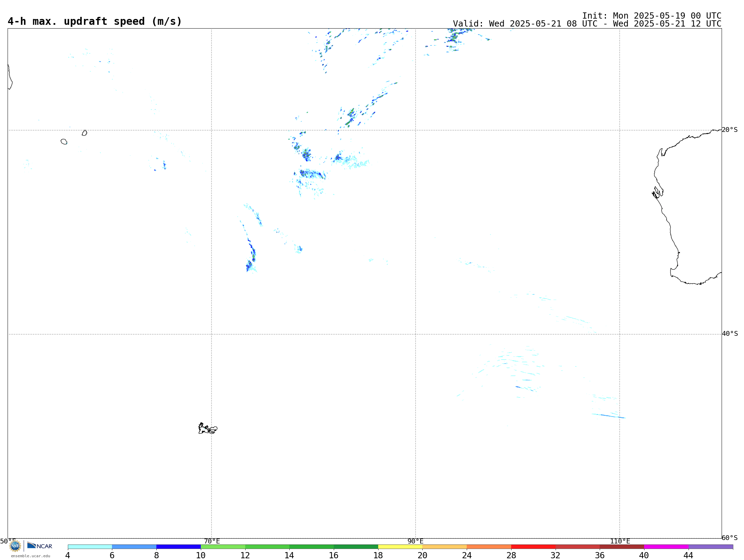The height and width of the screenshot is (560, 744).
Task: Click the colorbar tick label '4'
Action: [x=68, y=556]
